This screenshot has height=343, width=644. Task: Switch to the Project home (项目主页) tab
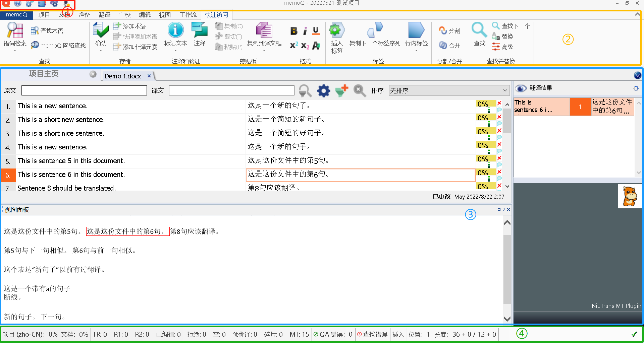[44, 74]
